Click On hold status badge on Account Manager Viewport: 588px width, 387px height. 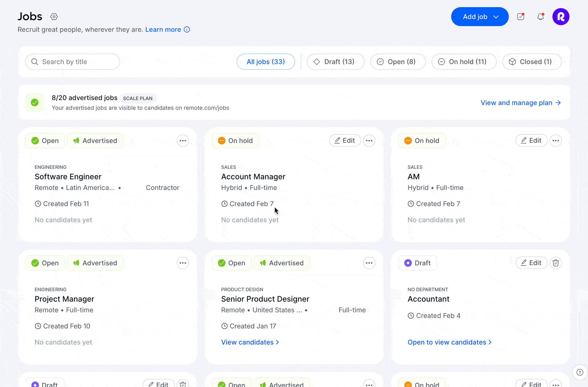point(235,141)
